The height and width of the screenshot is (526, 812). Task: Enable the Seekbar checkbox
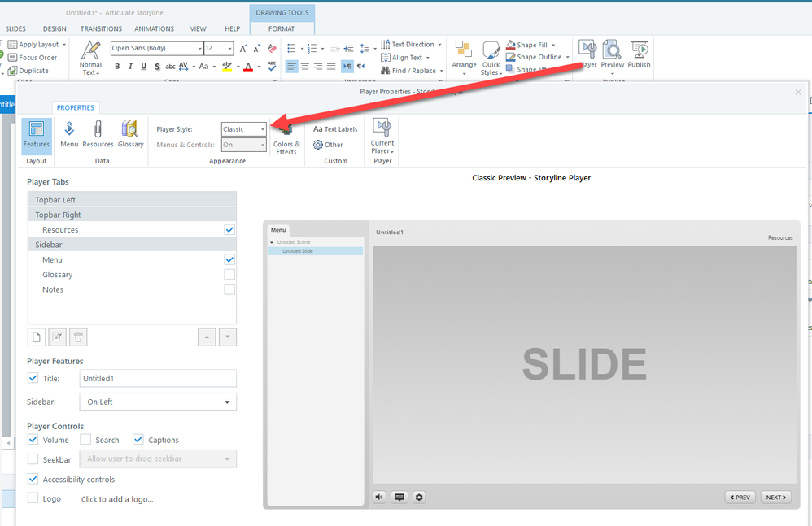33,459
